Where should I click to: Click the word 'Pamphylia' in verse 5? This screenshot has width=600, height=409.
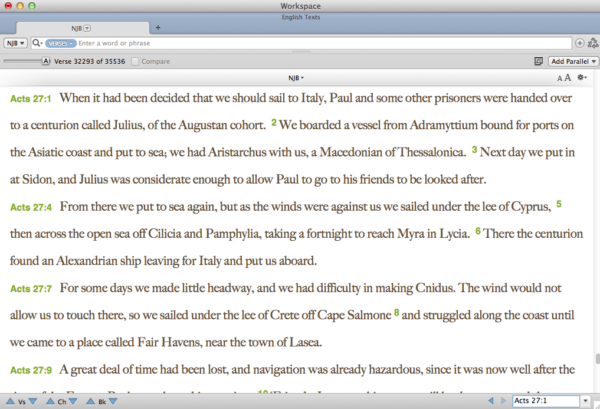(x=233, y=234)
